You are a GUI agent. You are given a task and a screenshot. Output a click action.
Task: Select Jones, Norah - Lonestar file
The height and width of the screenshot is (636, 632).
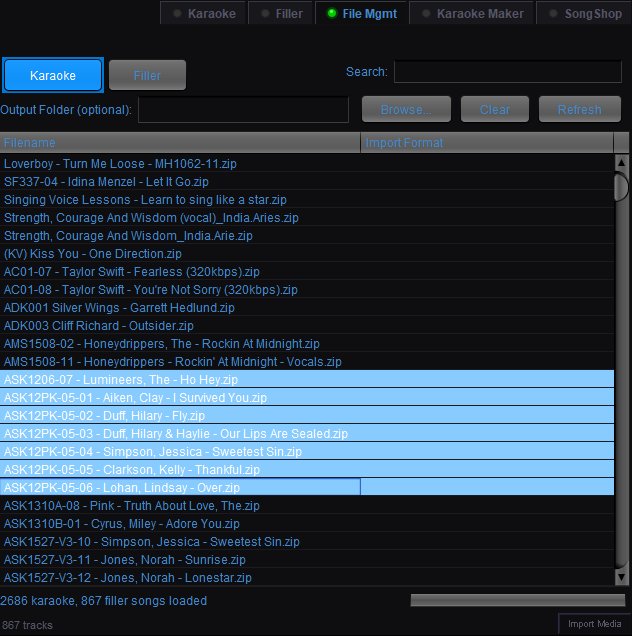coord(307,577)
